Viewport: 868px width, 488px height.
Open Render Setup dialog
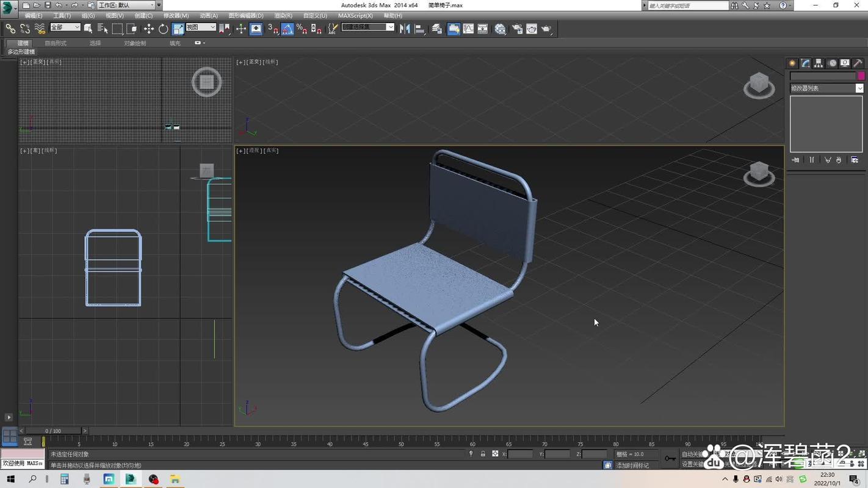pos(517,29)
